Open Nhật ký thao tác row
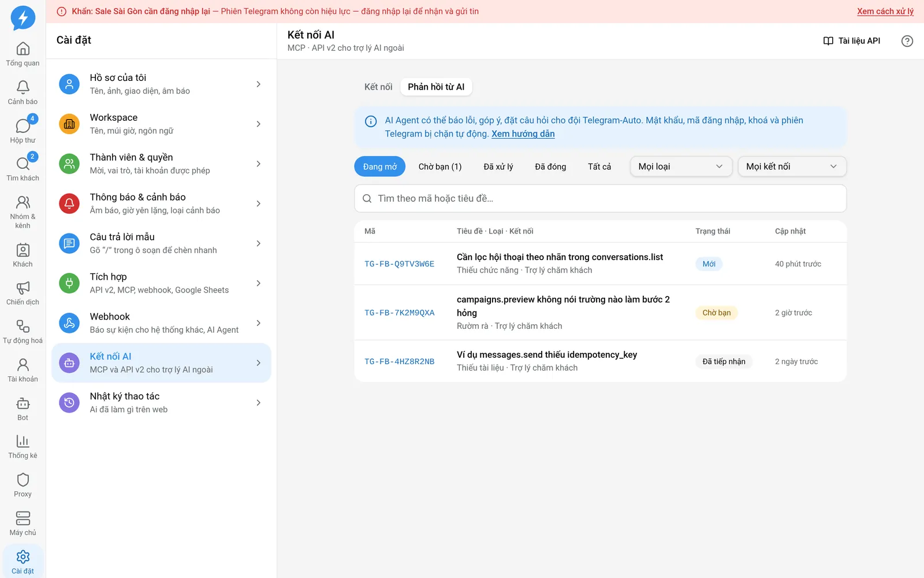Screen dimensions: 924x578 pos(161,403)
